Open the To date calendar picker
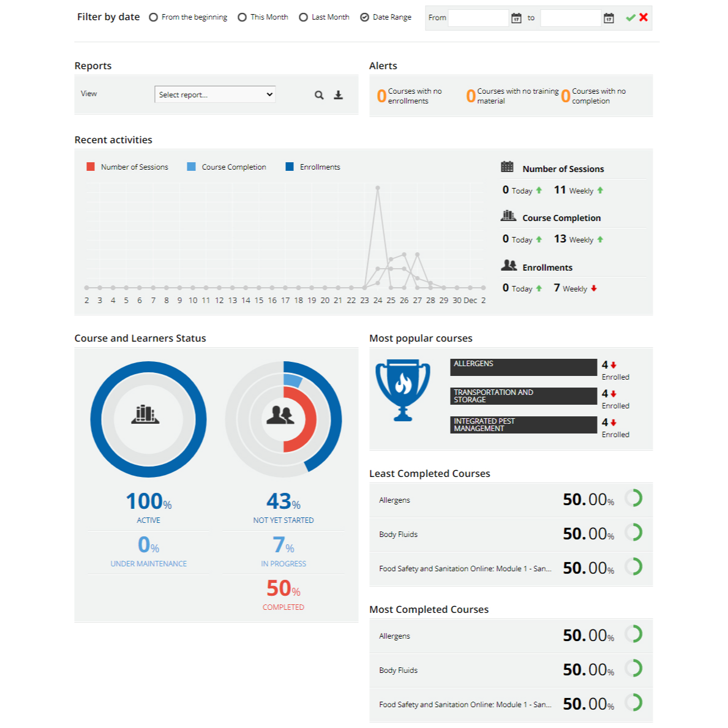Image resolution: width=728 pixels, height=728 pixels. [x=609, y=18]
